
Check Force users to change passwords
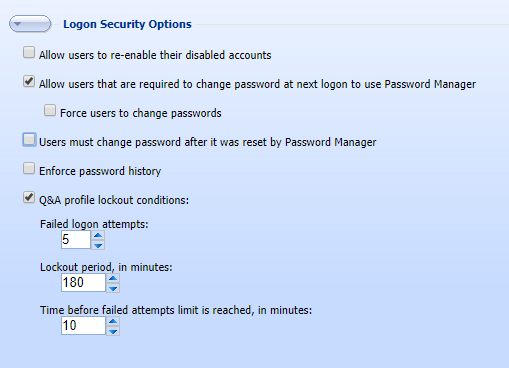click(x=50, y=111)
